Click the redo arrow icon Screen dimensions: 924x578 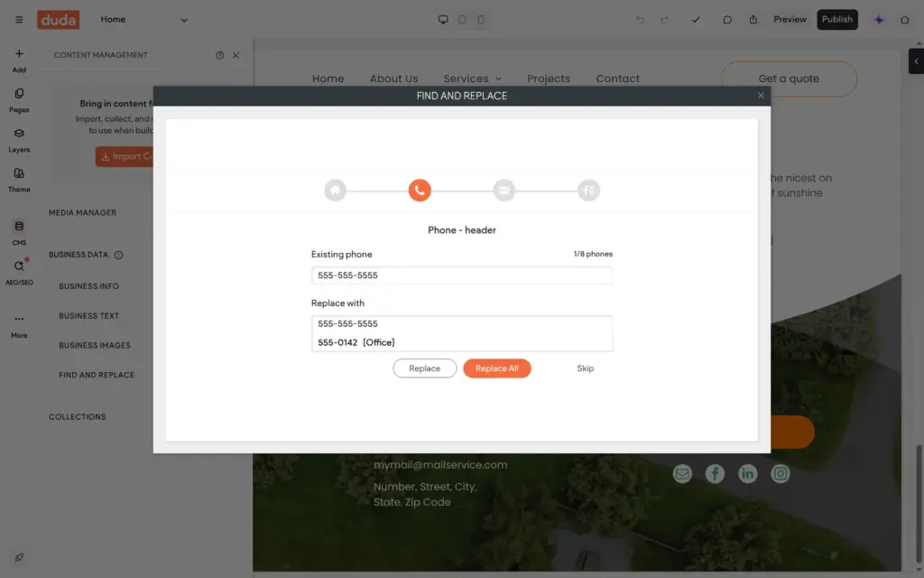tap(665, 20)
